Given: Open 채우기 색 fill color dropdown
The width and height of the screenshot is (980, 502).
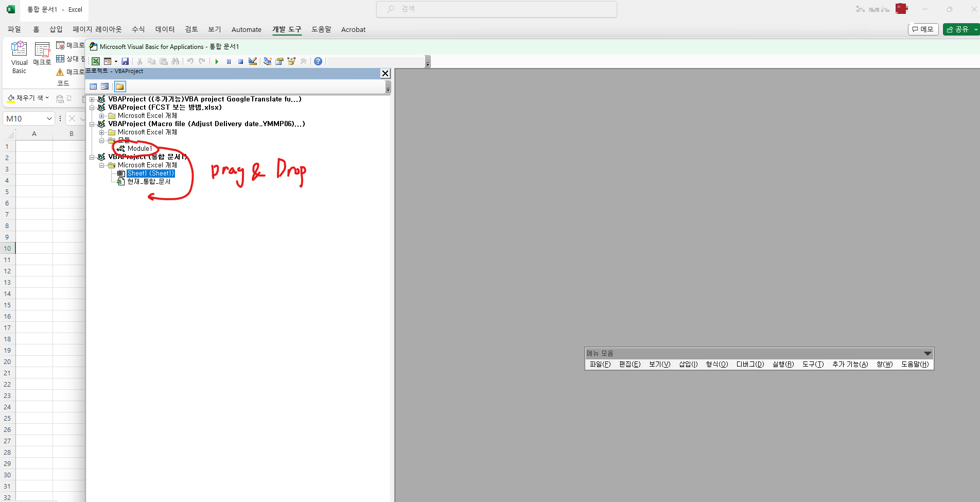Looking at the screenshot, I should (47, 98).
